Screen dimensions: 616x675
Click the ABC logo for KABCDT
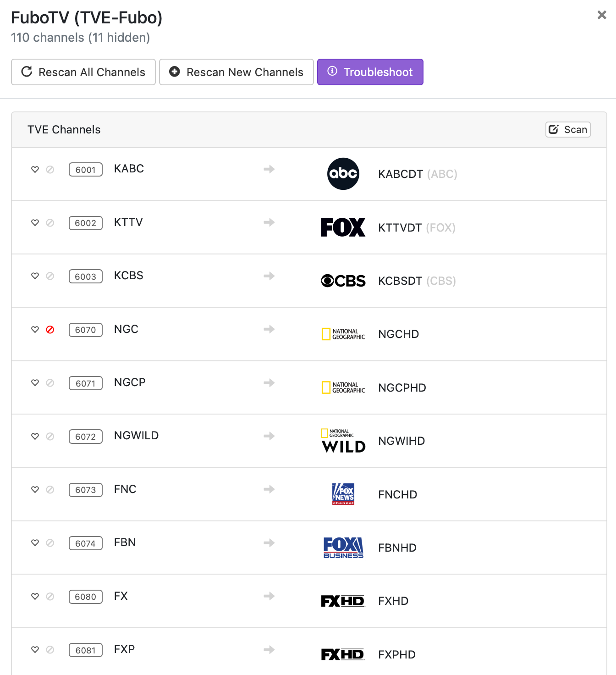(343, 174)
